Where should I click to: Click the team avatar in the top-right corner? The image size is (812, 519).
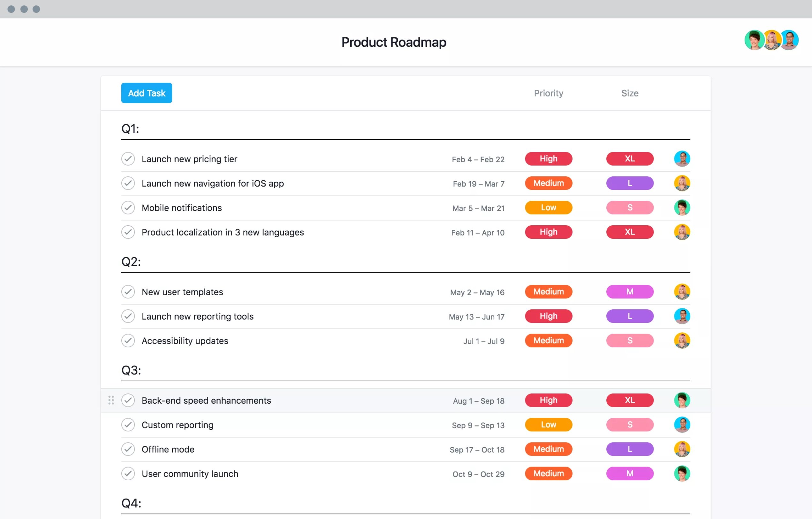(769, 41)
